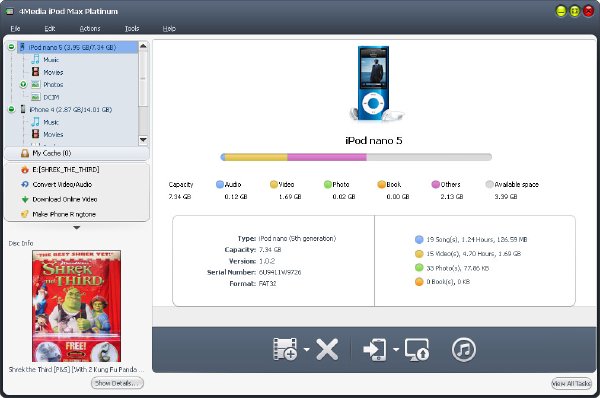Click the iPod nano device image
This screenshot has height=398, width=600.
click(374, 83)
